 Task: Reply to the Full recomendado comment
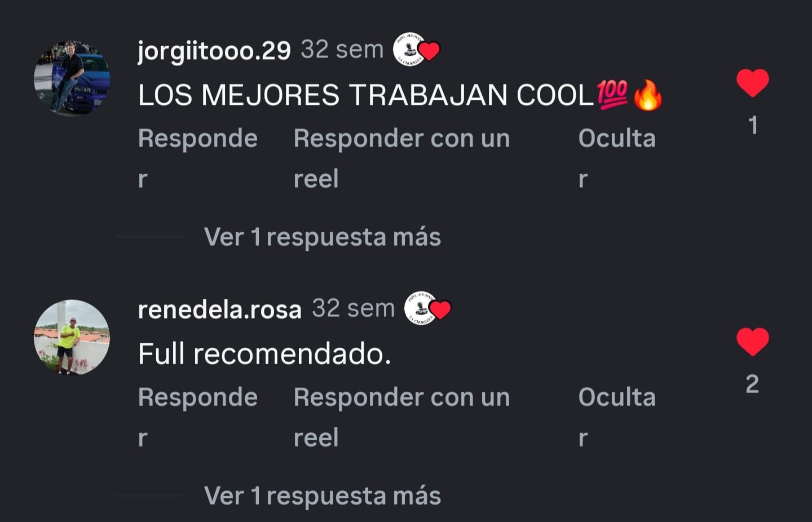pyautogui.click(x=198, y=417)
